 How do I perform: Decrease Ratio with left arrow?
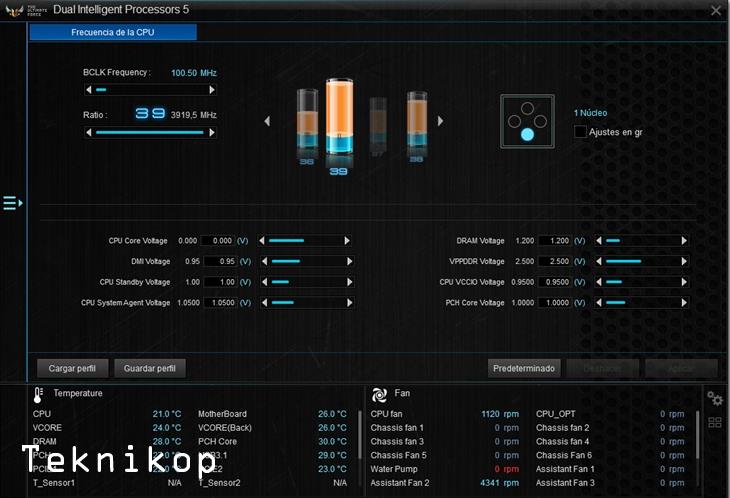[87, 132]
